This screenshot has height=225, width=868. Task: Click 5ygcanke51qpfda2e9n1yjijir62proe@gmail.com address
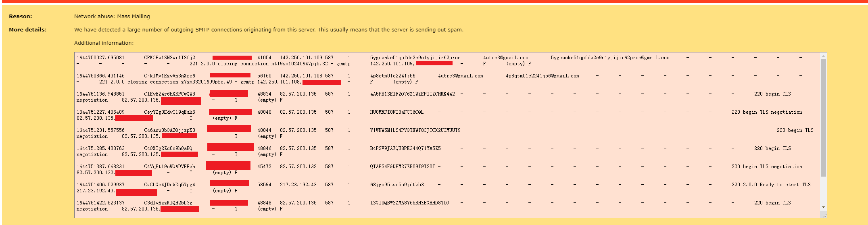(x=610, y=58)
